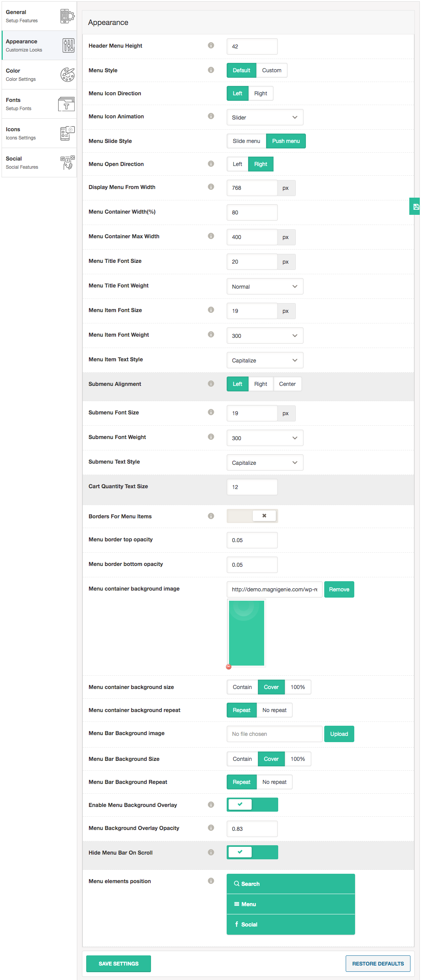421x980 pixels.
Task: Click info icon beside Header Menu Height
Action: [x=211, y=45]
